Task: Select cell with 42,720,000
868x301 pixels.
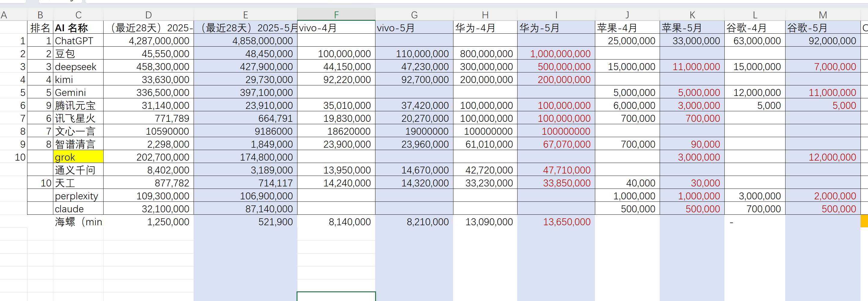Action: click(485, 170)
